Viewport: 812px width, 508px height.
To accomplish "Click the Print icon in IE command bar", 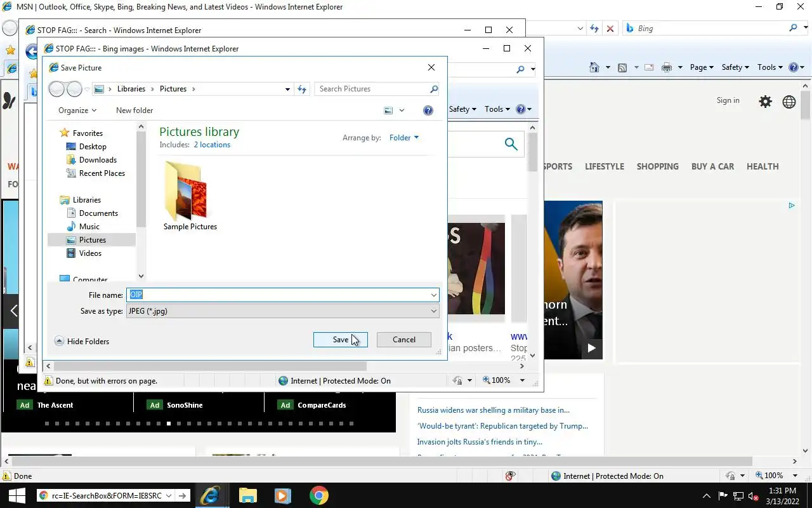I will (667, 67).
